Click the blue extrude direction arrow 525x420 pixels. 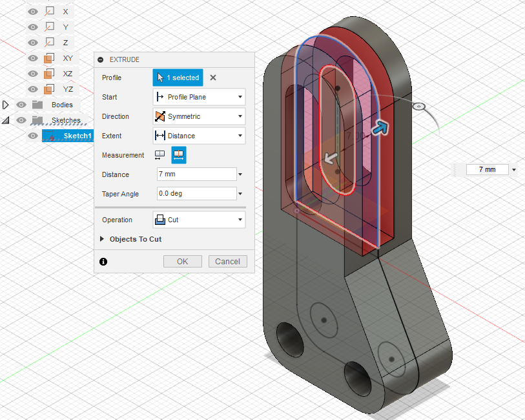[380, 127]
